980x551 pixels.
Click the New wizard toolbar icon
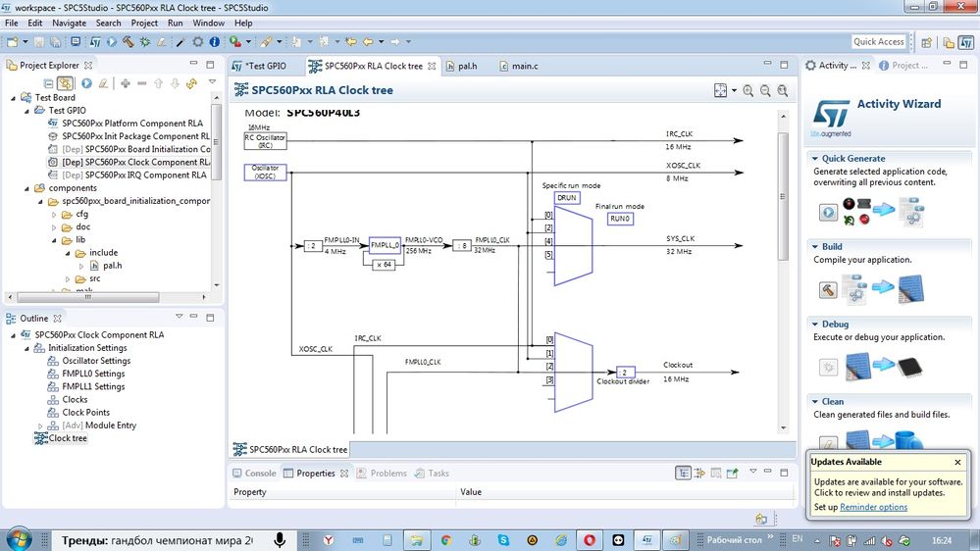[x=12, y=42]
